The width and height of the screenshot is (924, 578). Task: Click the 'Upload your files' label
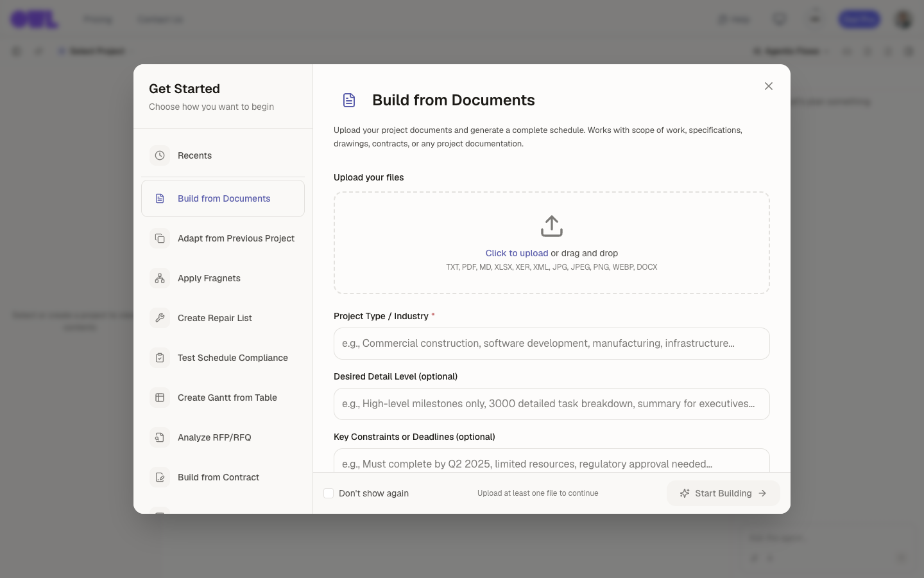369,177
